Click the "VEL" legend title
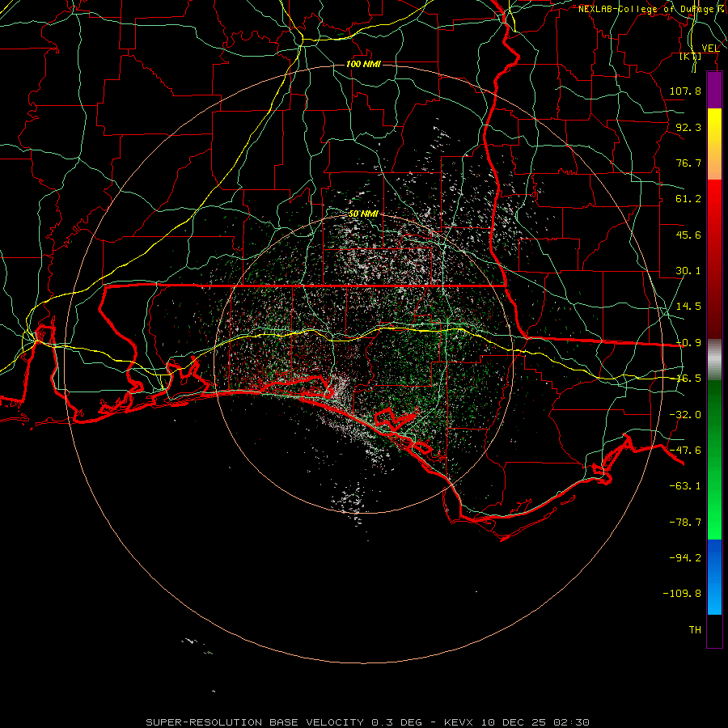Viewport: 728px width, 728px height. pyautogui.click(x=710, y=49)
